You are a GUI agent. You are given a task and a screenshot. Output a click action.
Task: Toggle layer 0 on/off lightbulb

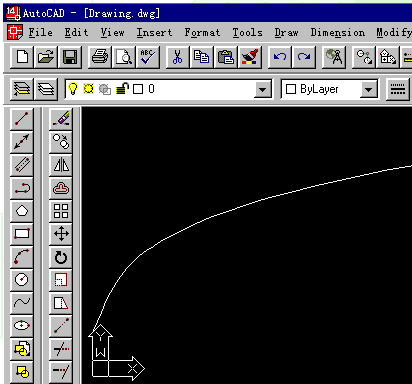point(73,89)
